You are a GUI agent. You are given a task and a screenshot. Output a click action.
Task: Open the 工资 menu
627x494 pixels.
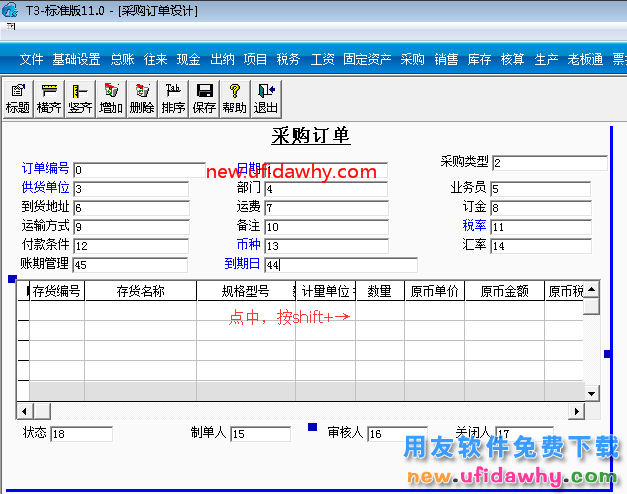tap(322, 59)
